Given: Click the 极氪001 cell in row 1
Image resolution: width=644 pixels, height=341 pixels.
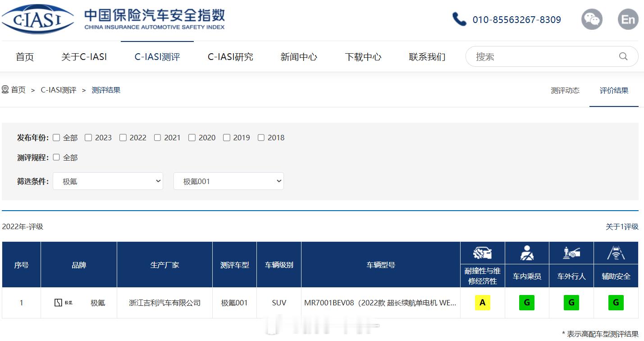Looking at the screenshot, I should click(234, 303).
